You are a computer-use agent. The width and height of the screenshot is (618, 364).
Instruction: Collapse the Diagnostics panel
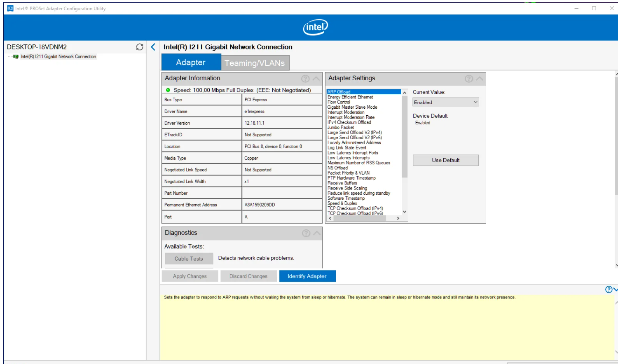[317, 233]
